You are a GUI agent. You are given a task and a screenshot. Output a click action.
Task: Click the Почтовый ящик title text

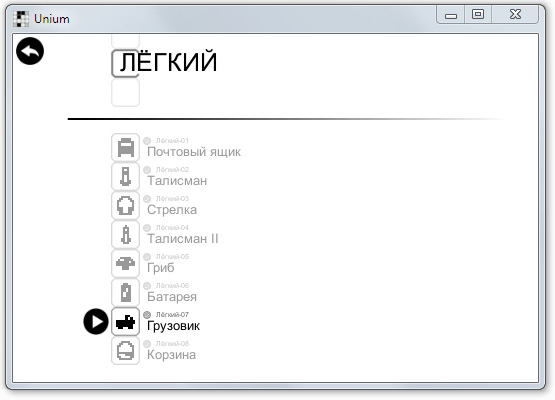tap(194, 152)
